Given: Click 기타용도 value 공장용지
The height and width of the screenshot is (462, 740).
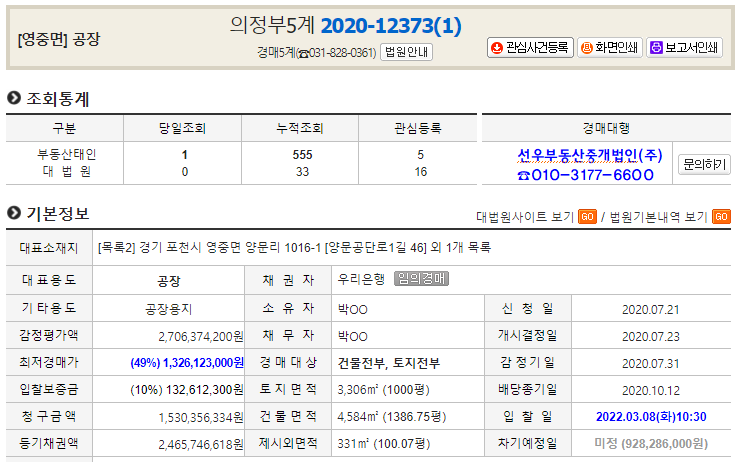Looking at the screenshot, I should point(168,309).
